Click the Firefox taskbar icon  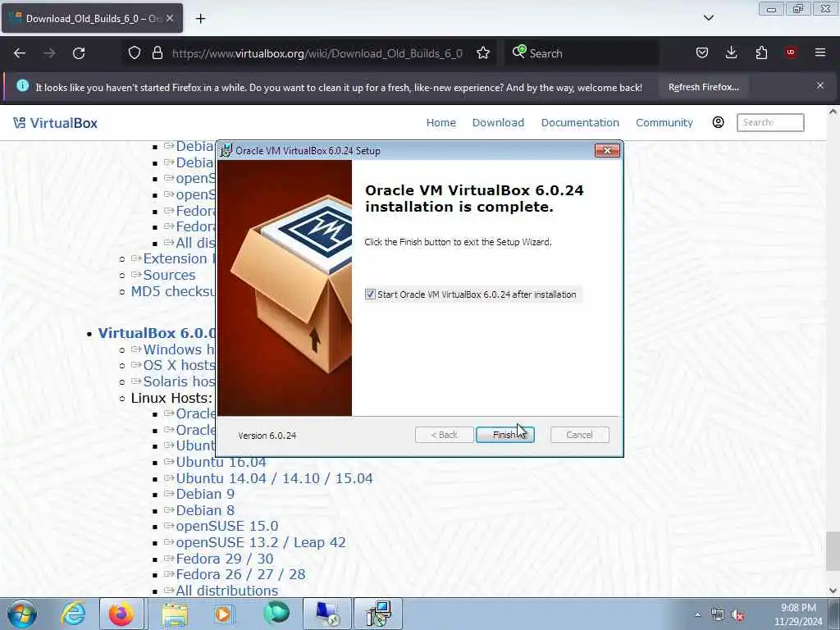[121, 614]
